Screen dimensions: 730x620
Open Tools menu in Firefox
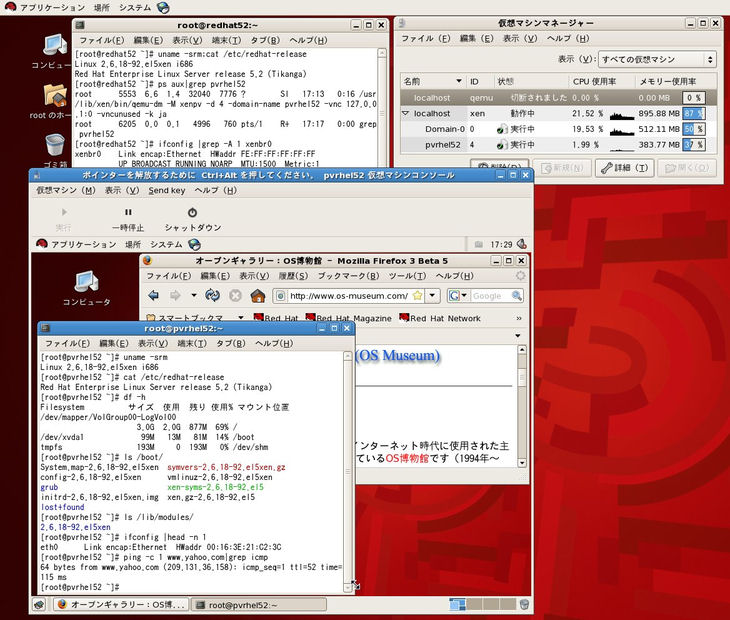tap(407, 276)
